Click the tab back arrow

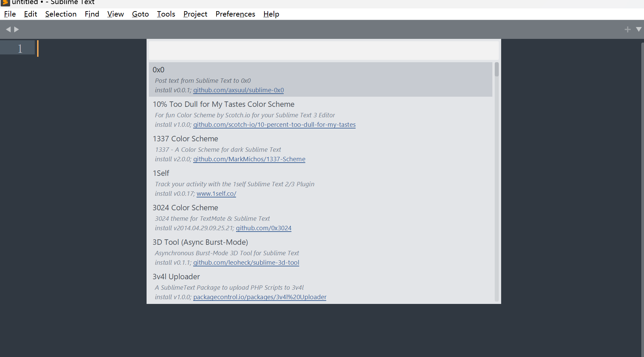pyautogui.click(x=8, y=29)
